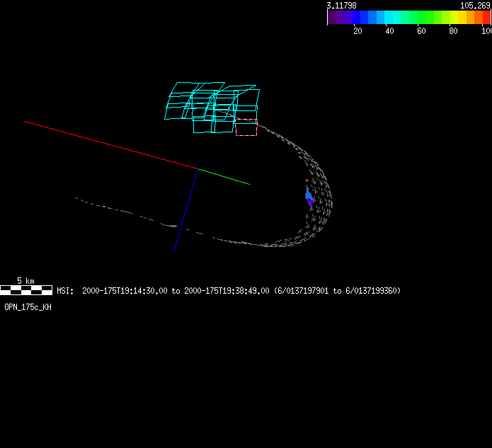This screenshot has height=448, width=492.
Task: Click the maximum value 105.269 label
Action: point(475,5)
